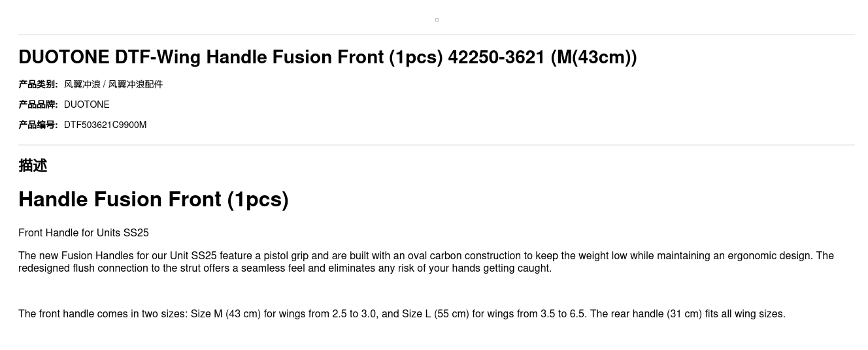Viewport: 868px width, 350px height.
Task: Click the 描述 section heading
Action: tap(33, 166)
